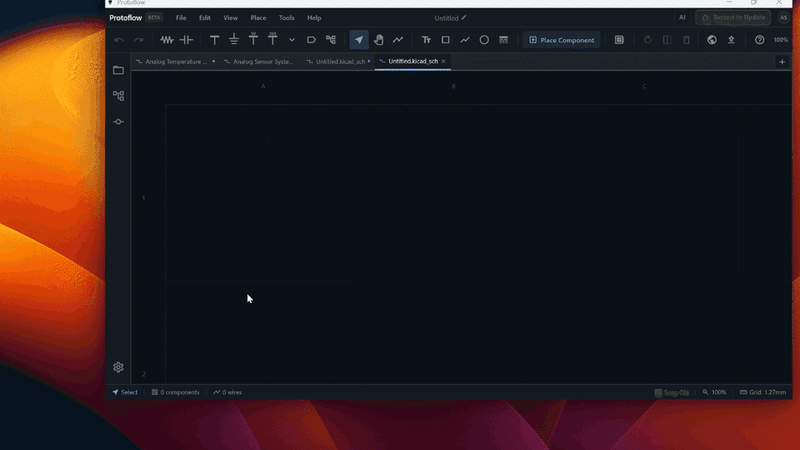Click the mirror flip icon
Screen dimensions: 800x450
(x=667, y=40)
